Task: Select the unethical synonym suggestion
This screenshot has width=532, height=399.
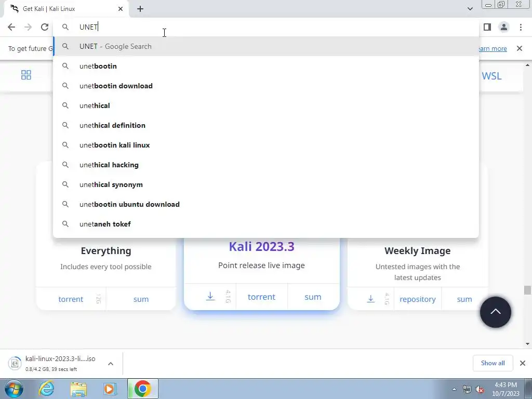Action: point(267,184)
